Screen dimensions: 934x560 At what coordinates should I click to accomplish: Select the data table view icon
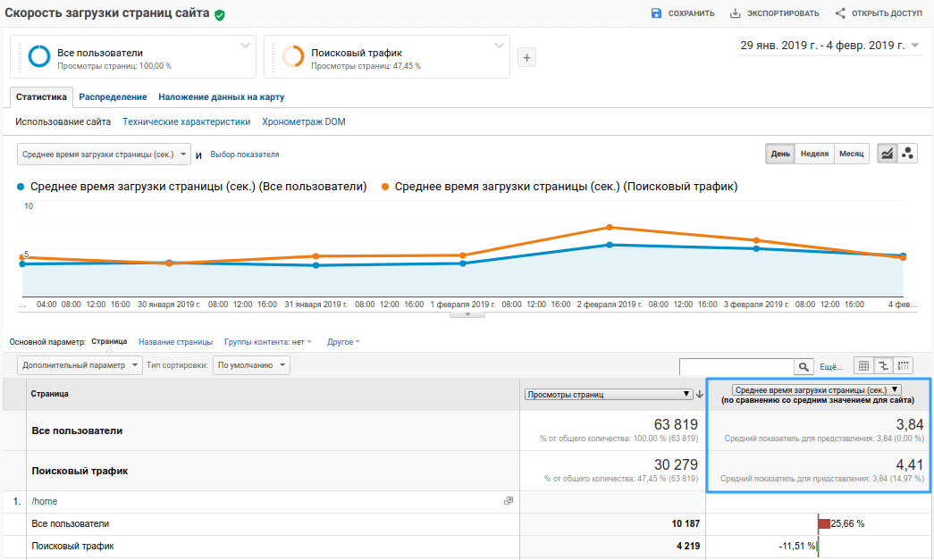(x=863, y=365)
